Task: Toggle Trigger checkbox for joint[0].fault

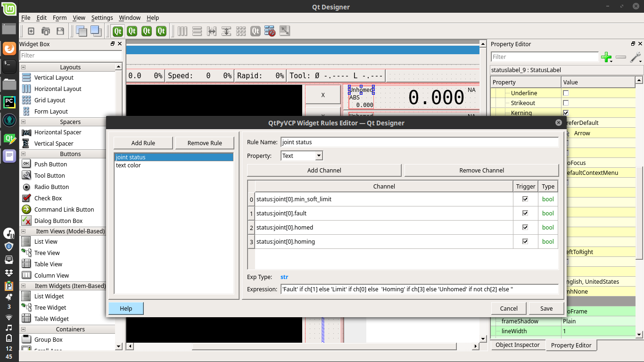Action: [x=525, y=214]
